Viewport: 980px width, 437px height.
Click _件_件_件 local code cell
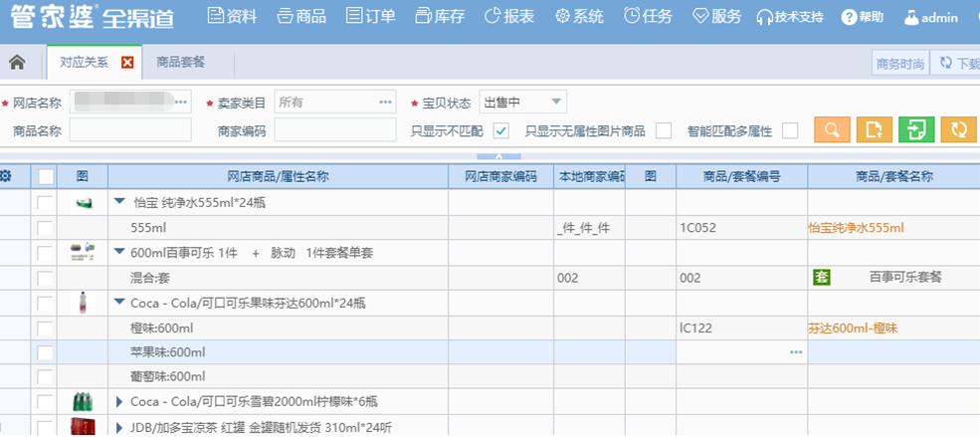589,228
